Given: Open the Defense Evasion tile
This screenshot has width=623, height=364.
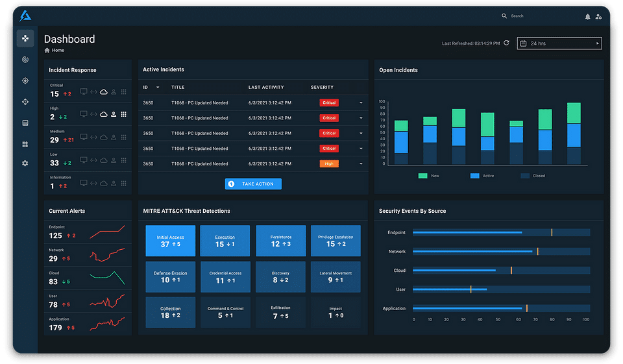Looking at the screenshot, I should pos(171,277).
